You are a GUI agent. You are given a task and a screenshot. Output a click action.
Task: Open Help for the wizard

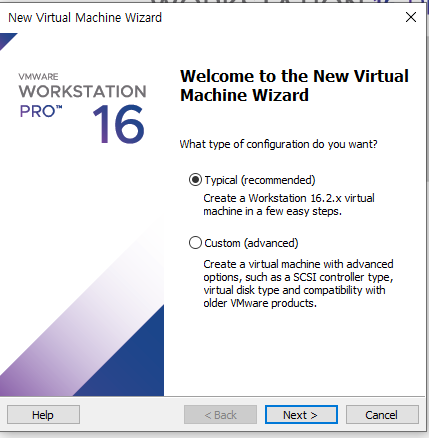[43, 415]
